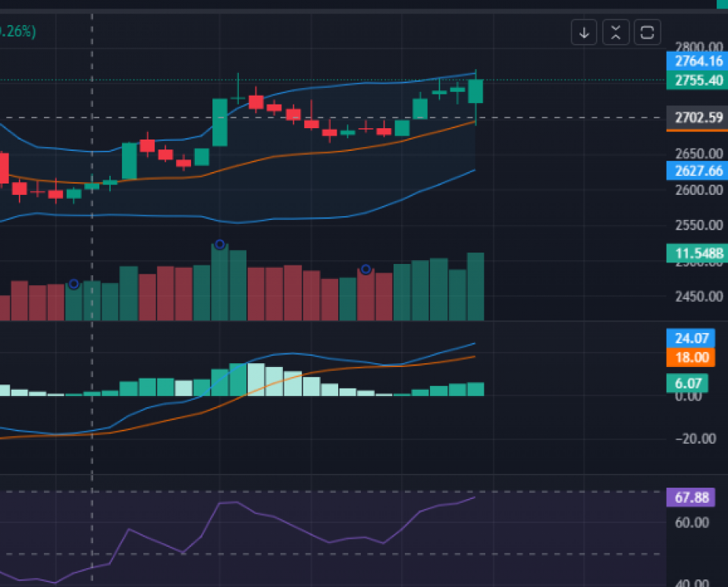Click the circle marker on the crosshair-side green volume bar
Viewport: 728px width, 587px height.
click(x=74, y=284)
